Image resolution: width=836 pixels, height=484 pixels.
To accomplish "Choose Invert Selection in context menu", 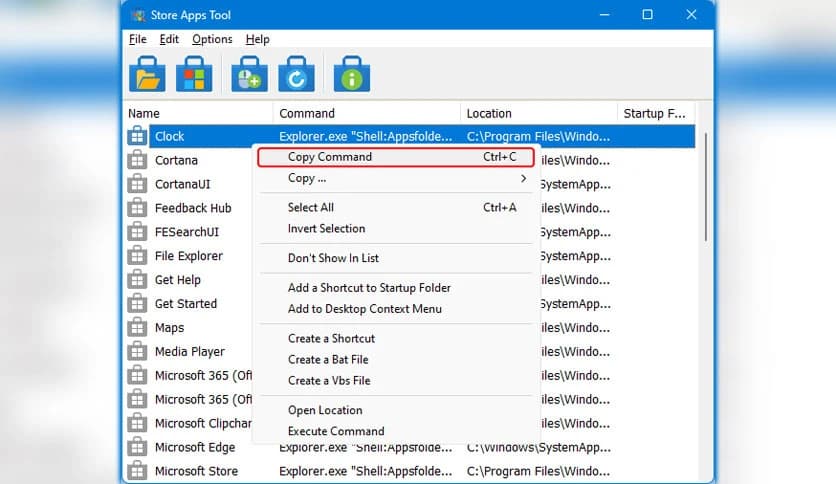I will 396,229.
